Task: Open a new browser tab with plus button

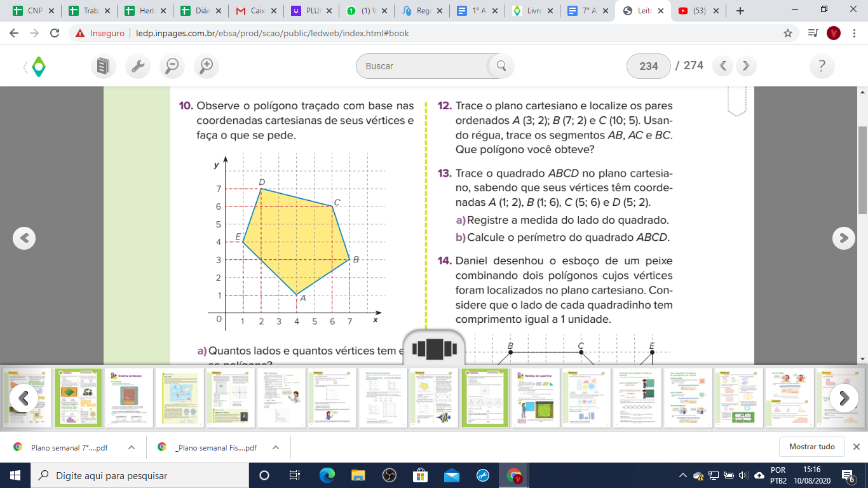Action: (x=740, y=11)
